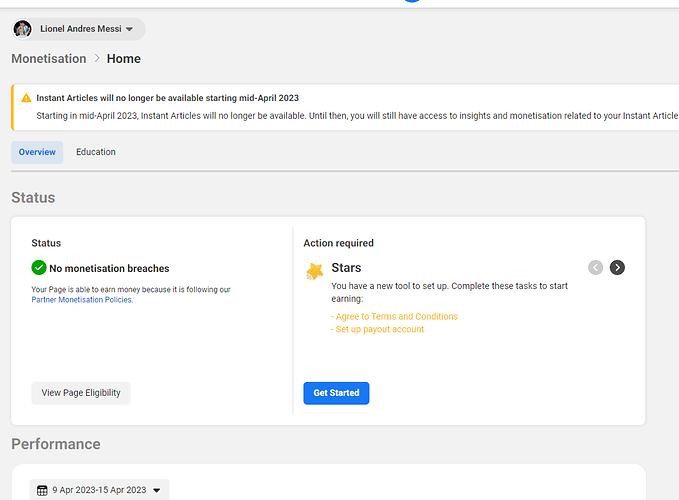The image size is (679, 500).
Task: Click the Instant Articles notice headline
Action: (x=168, y=98)
